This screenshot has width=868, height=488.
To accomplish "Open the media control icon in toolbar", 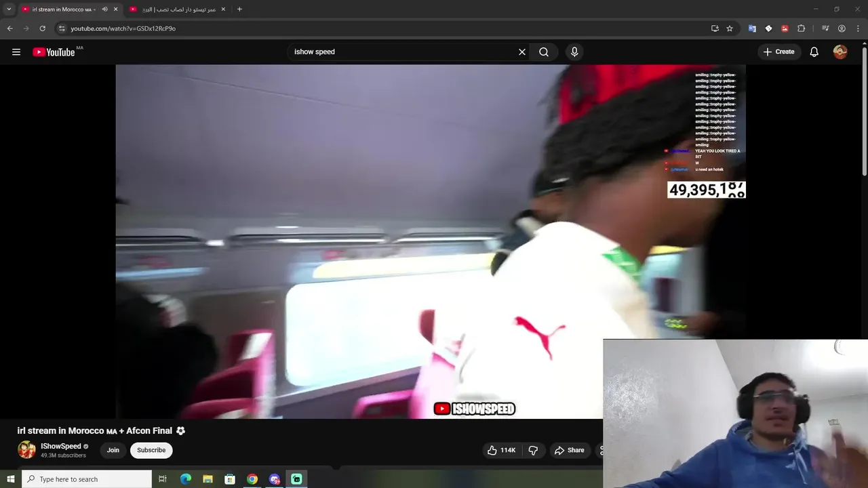I will [825, 28].
